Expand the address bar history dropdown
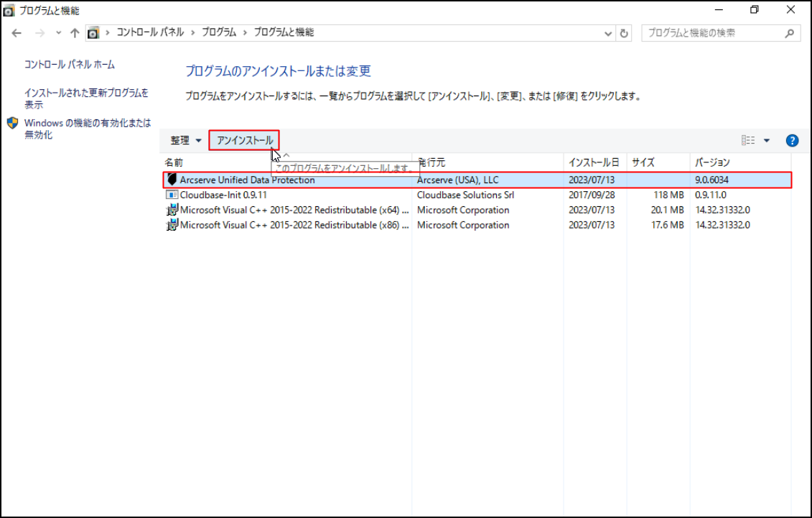The width and height of the screenshot is (812, 518). click(x=608, y=34)
